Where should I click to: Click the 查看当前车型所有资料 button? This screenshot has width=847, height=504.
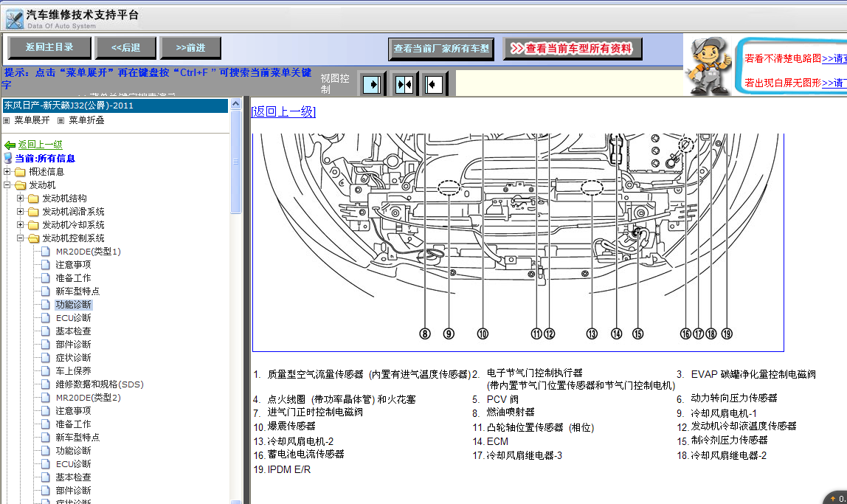572,49
